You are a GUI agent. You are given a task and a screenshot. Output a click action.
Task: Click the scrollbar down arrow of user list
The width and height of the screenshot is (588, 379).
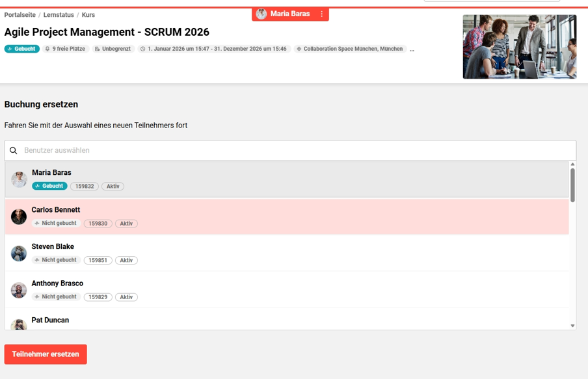(572, 326)
